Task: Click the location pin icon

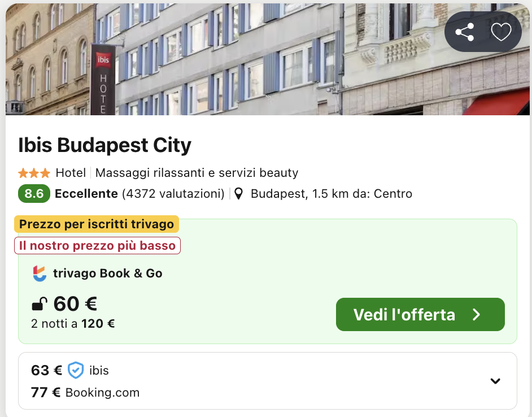Action: coord(239,194)
